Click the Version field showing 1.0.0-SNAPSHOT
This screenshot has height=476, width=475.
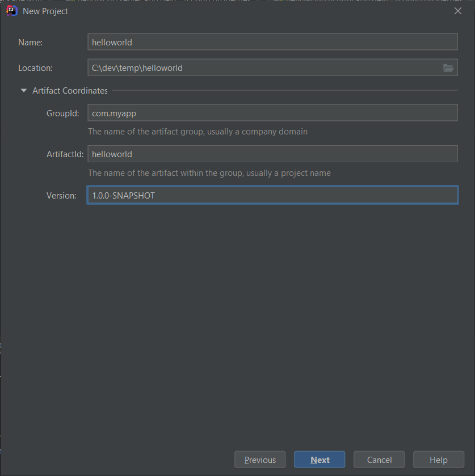point(272,195)
